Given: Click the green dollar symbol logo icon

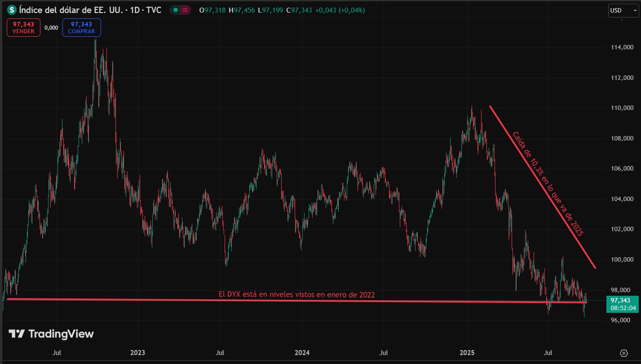Looking at the screenshot, I should coord(12,10).
